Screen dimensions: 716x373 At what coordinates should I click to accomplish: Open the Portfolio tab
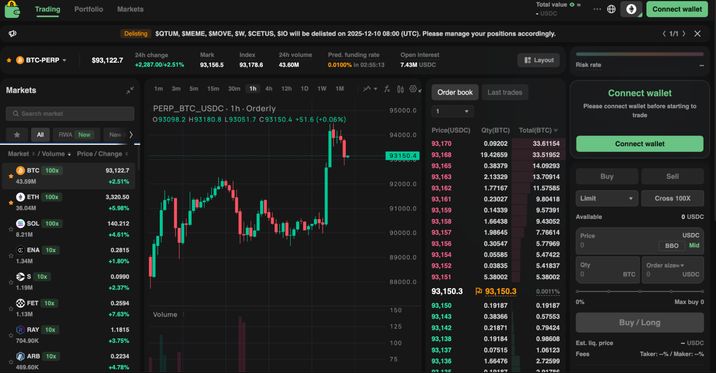click(89, 9)
